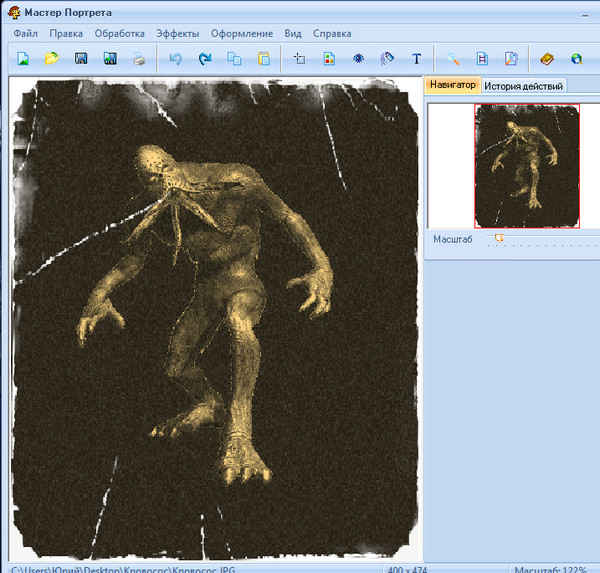This screenshot has height=573, width=600.
Task: Click the red-eye correction eye icon
Action: coord(358,59)
